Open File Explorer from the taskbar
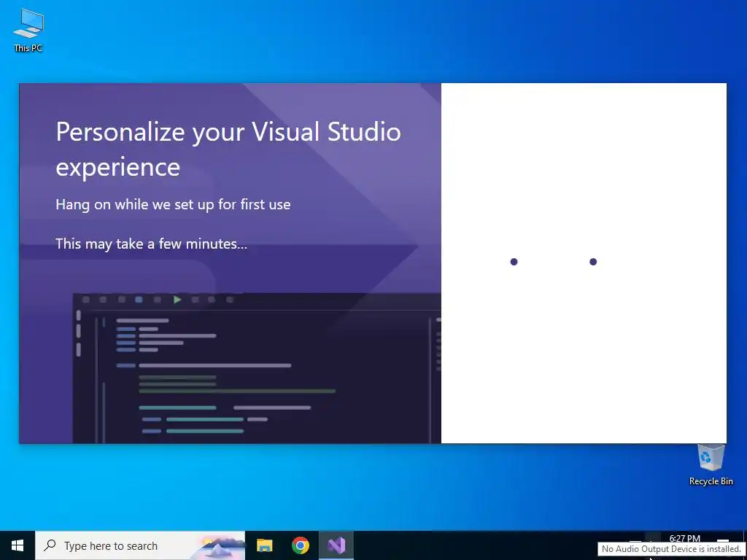The image size is (747, 560). (x=264, y=545)
